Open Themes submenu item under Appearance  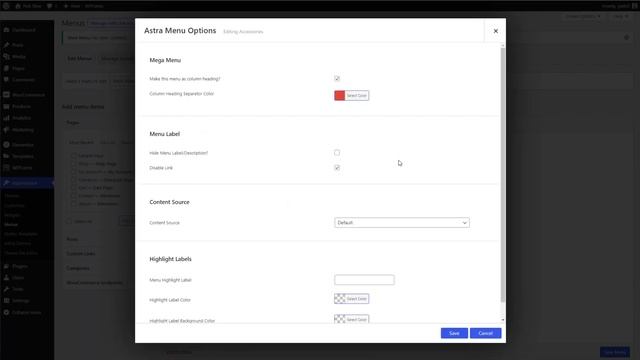tap(12, 196)
